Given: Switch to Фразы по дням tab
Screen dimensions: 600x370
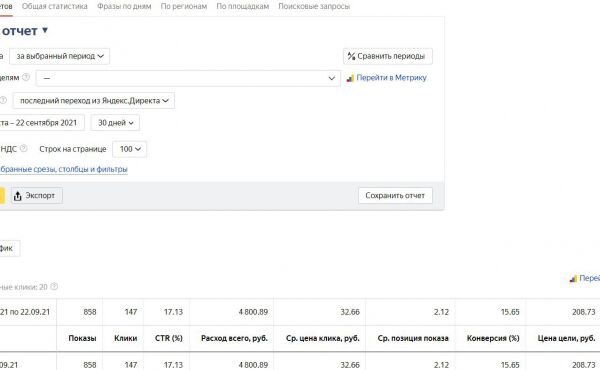Looking at the screenshot, I should [124, 7].
